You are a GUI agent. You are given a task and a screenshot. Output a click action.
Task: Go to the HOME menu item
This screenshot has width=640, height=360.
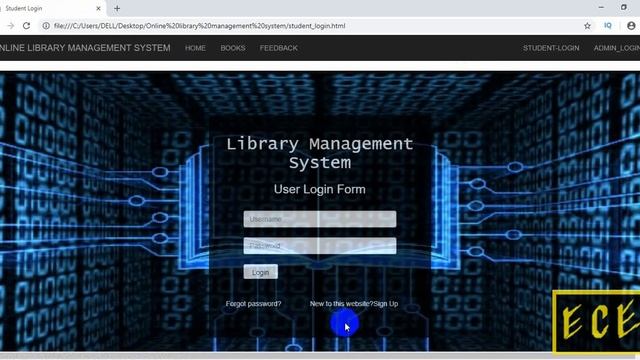click(195, 48)
